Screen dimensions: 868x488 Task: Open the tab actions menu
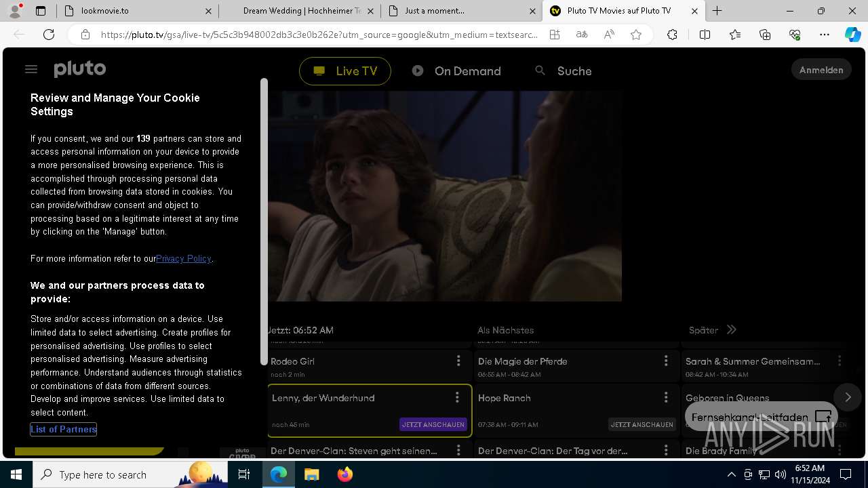41,11
